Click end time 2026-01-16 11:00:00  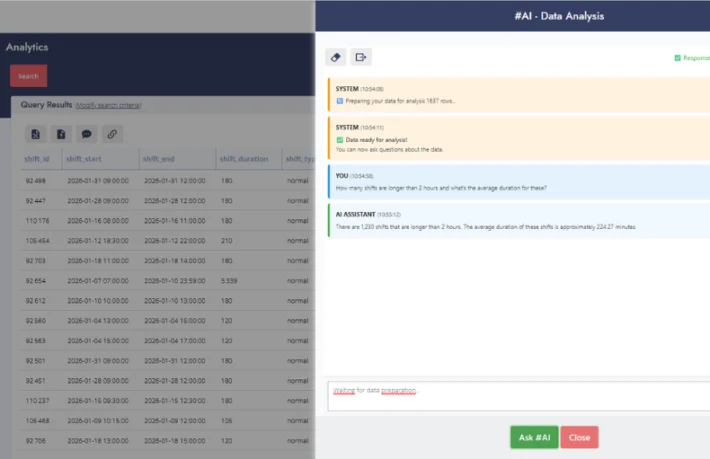(175, 221)
